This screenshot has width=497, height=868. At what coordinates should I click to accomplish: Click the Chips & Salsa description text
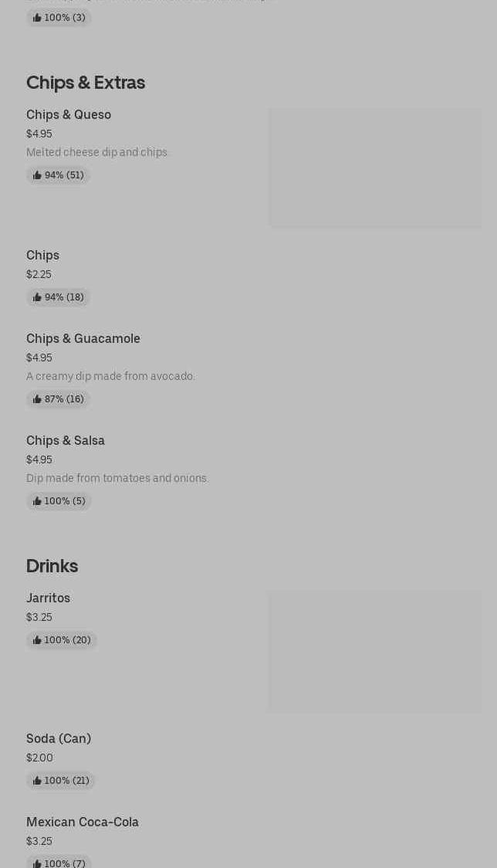tap(117, 478)
